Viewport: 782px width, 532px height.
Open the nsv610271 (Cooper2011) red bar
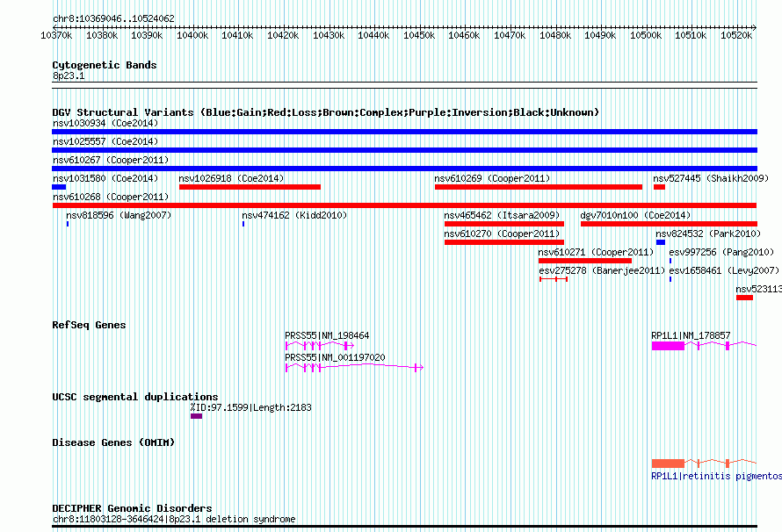point(585,261)
